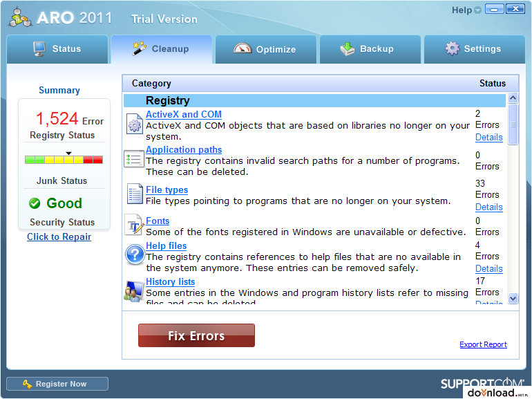
Task: Open the Help dropdown arrow
Action: [x=477, y=10]
